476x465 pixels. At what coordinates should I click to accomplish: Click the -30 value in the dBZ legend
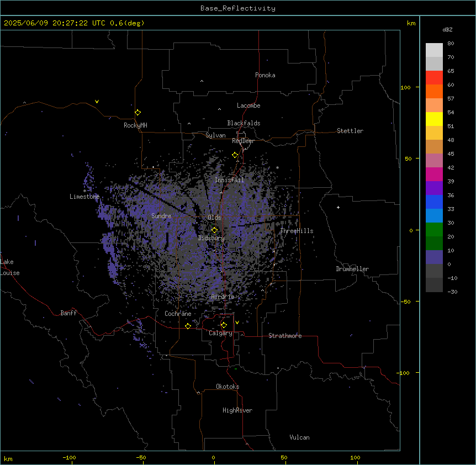pos(452,292)
